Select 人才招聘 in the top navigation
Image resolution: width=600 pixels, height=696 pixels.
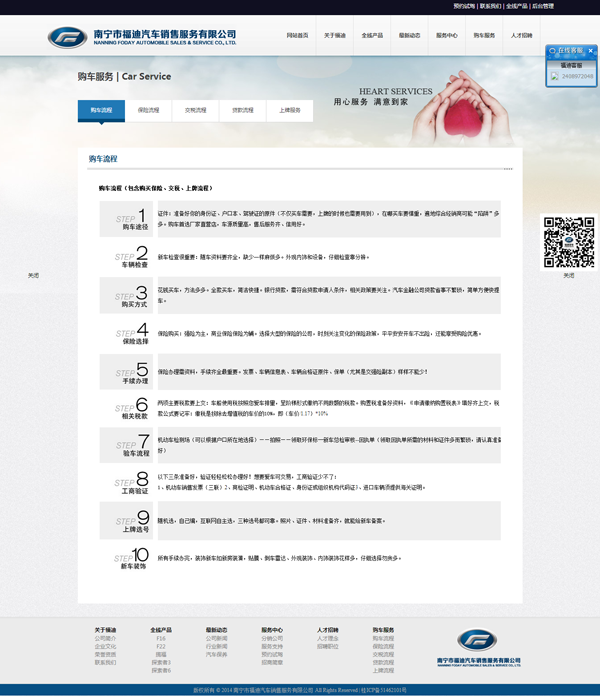coord(522,35)
